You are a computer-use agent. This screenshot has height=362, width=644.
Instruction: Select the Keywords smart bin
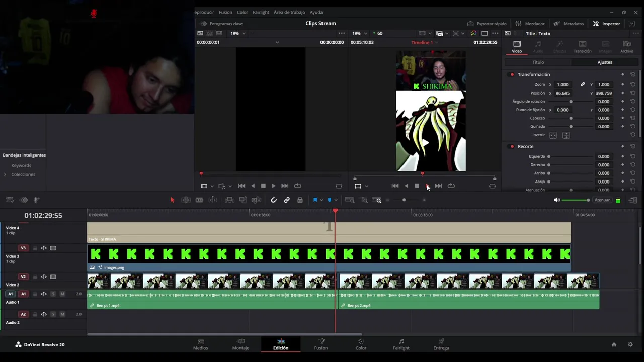pos(21,166)
